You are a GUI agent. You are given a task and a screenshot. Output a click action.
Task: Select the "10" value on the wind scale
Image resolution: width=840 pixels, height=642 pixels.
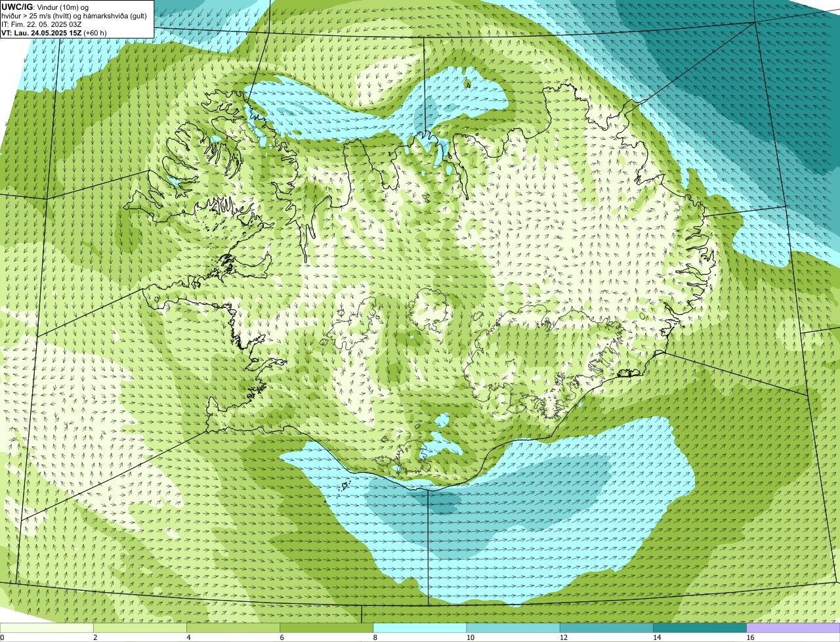[470, 637]
